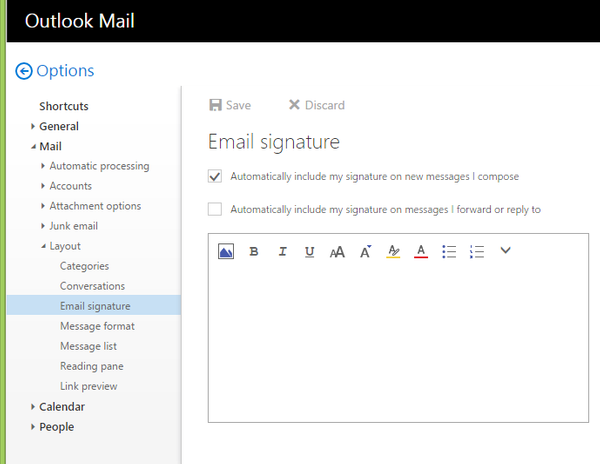Toggle Italic formatting in signature editor

click(x=282, y=251)
